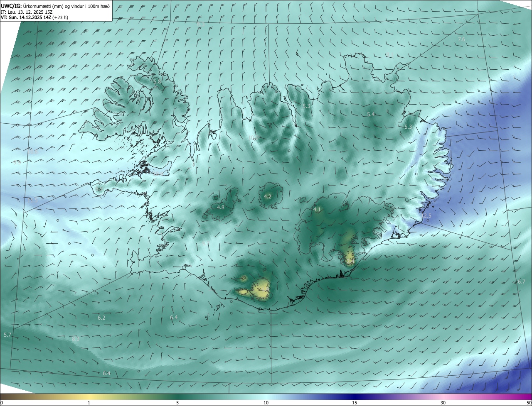Click the 15 tick on the color scale
The width and height of the screenshot is (532, 406).
pyautogui.click(x=355, y=403)
